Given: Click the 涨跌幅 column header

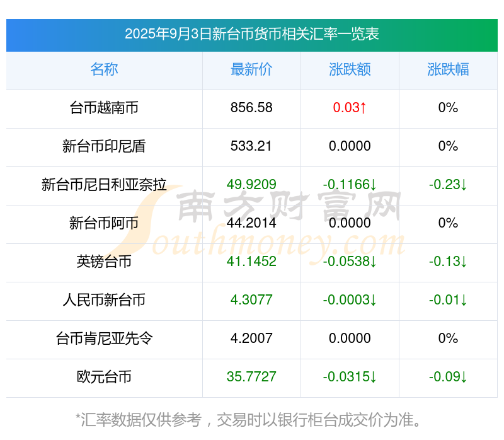Looking at the screenshot, I should tap(448, 69).
